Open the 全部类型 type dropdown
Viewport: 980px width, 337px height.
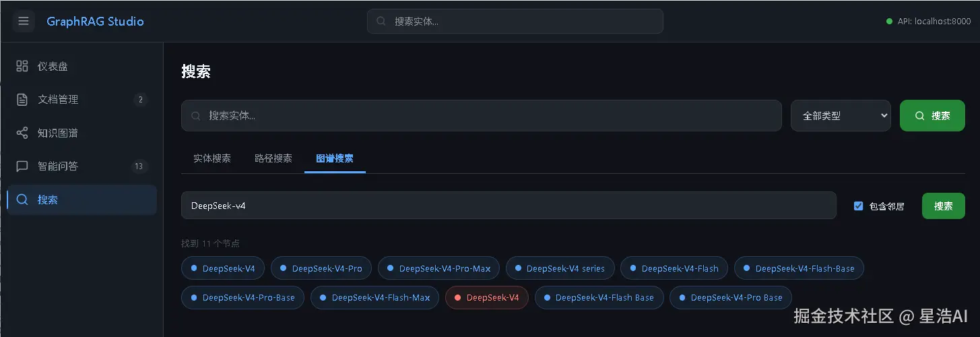pyautogui.click(x=841, y=116)
